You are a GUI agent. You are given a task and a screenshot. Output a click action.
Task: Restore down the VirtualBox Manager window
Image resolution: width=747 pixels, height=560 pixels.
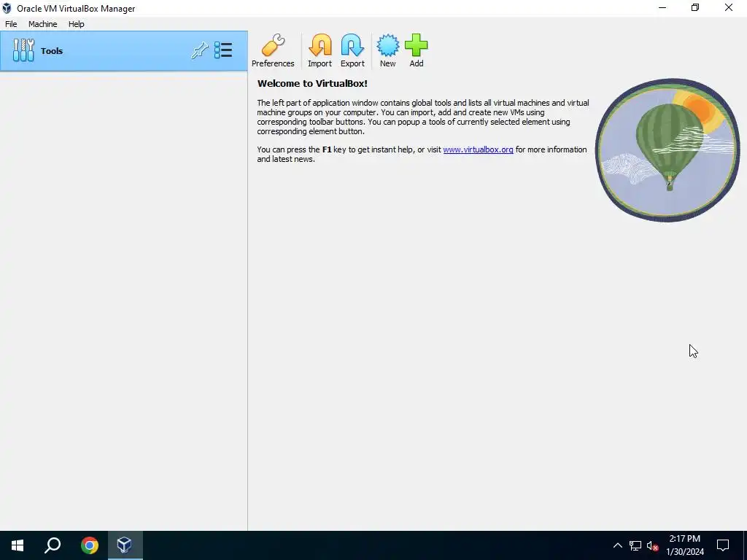pos(695,7)
